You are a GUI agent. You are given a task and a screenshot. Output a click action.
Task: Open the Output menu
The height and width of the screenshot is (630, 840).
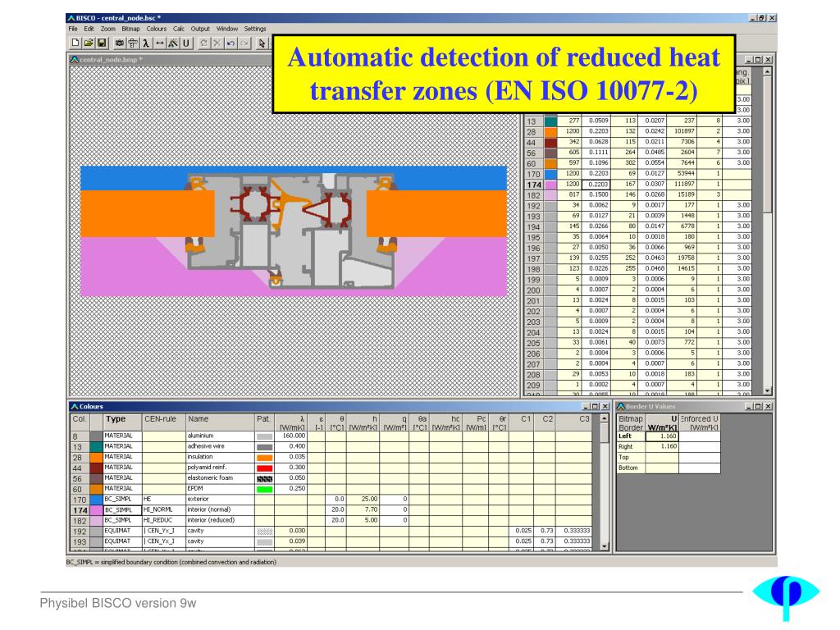200,29
